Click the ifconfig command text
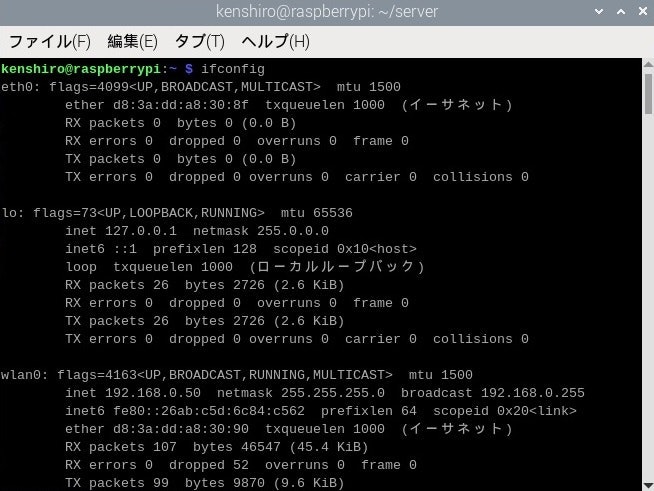The image size is (654, 491). [x=233, y=69]
